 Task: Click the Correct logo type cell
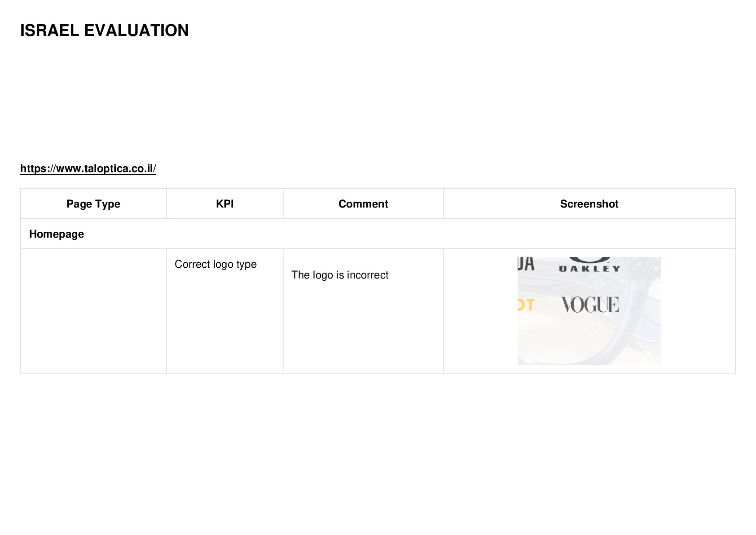click(225, 311)
